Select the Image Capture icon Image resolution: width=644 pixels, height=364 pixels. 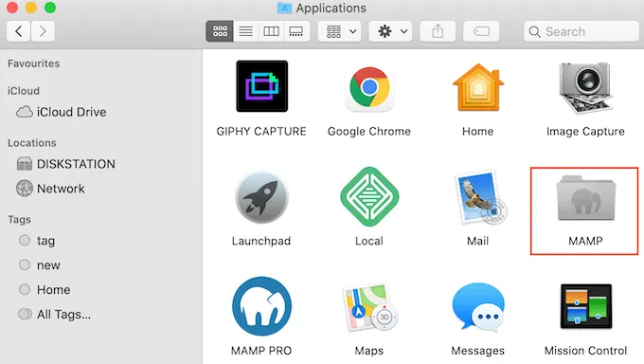tap(585, 87)
